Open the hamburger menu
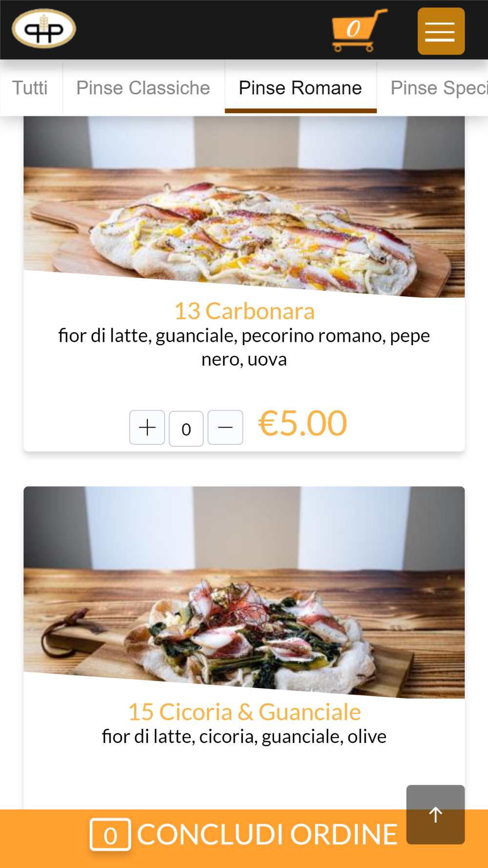The height and width of the screenshot is (868, 488). [441, 31]
